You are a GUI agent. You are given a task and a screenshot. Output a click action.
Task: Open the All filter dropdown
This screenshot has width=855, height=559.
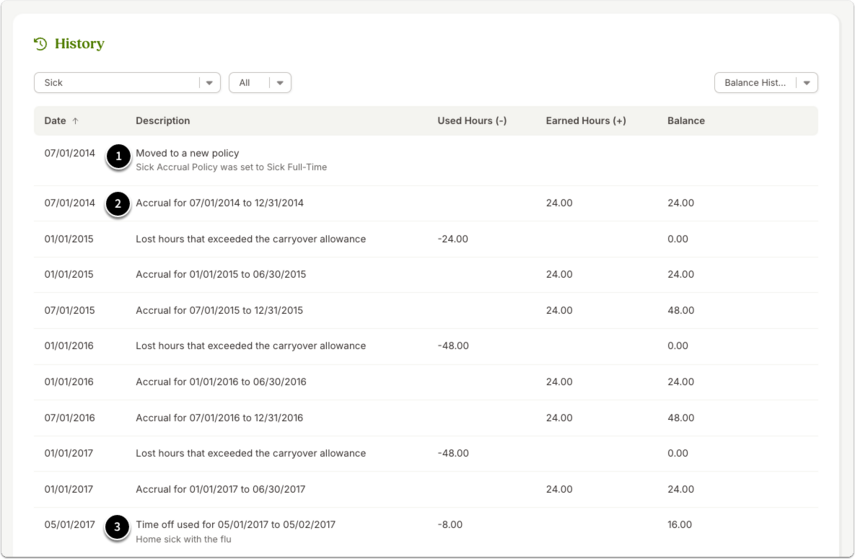pos(260,83)
